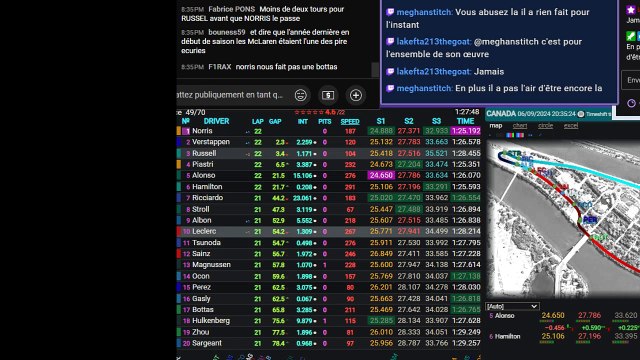Image resolution: width=640 pixels, height=360 pixels.
Task: Select the Piastri driver row
Action: tap(329, 164)
